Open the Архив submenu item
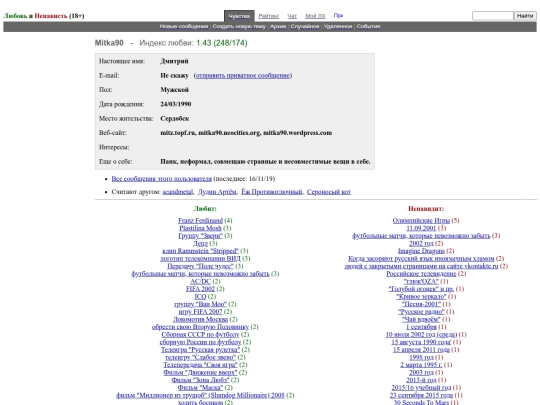The height and width of the screenshot is (405, 540). pyautogui.click(x=278, y=27)
